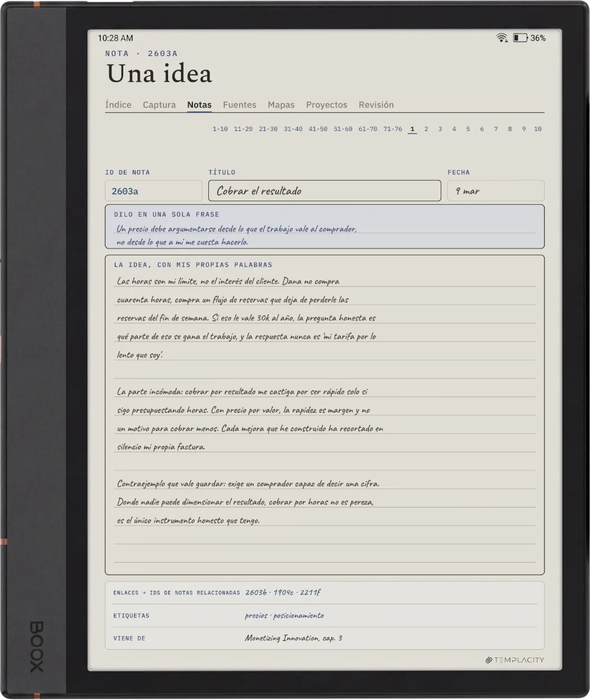Image resolution: width=590 pixels, height=700 pixels.
Task: Switch to the Captura tab
Action: 159,105
